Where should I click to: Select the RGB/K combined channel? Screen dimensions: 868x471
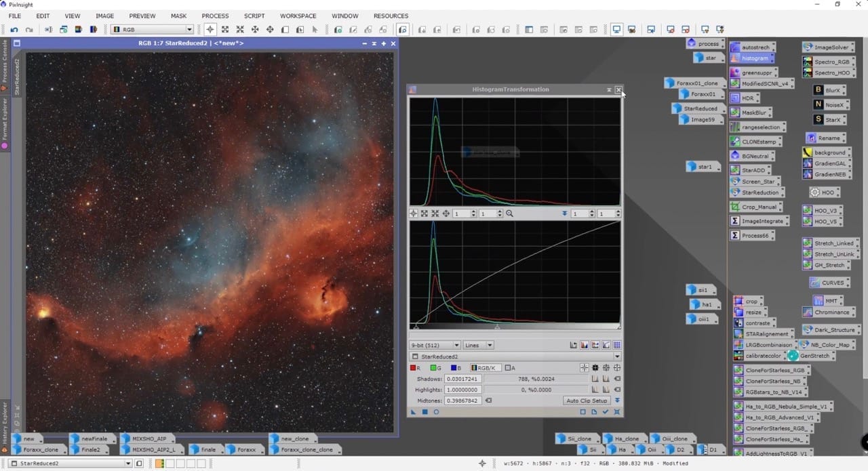484,368
